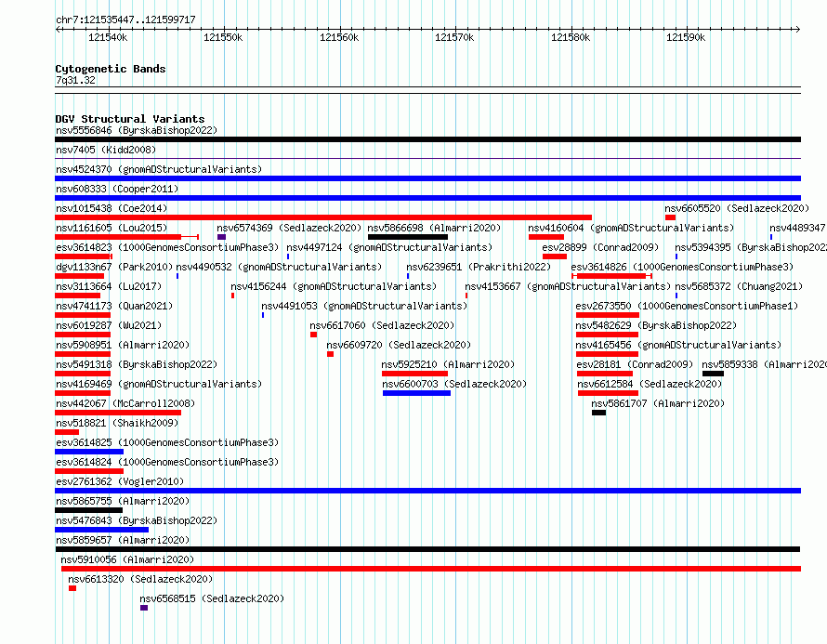827x644 pixels.
Task: Click nsv5859657 (Almarri2020) label
Action: point(123,540)
